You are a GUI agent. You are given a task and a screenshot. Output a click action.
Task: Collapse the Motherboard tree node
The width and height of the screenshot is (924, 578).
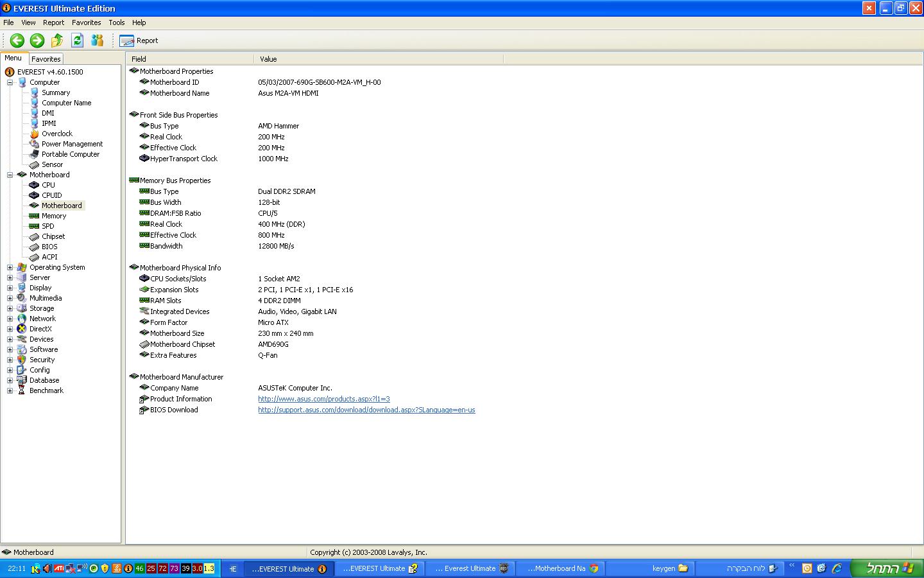point(10,175)
